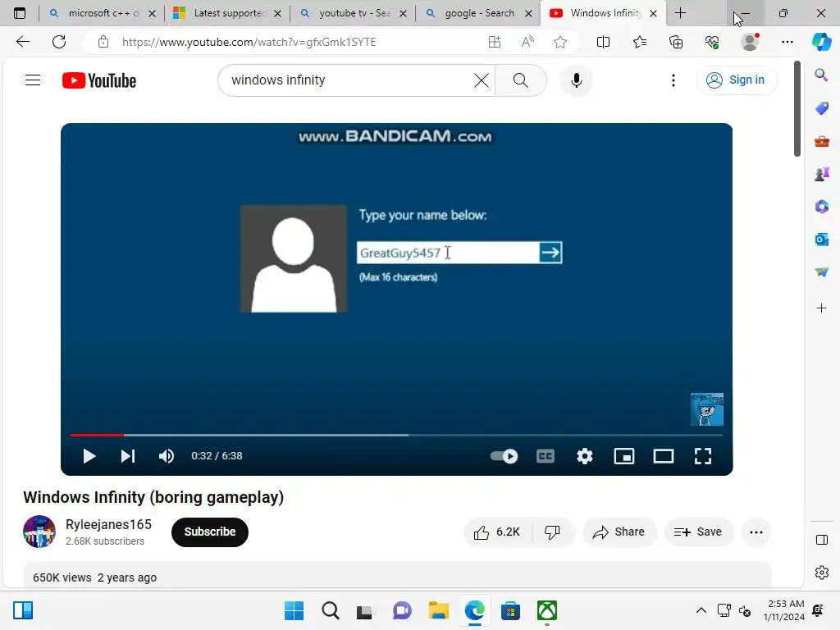
Task: Skip to the next video
Action: click(x=127, y=456)
